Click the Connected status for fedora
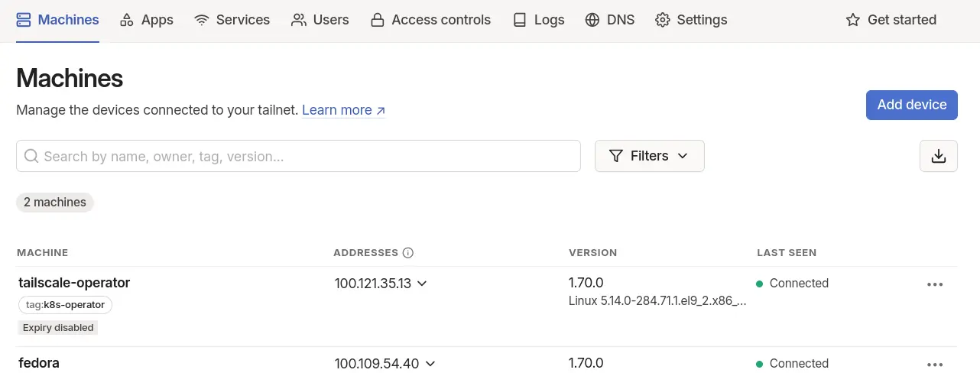 tap(793, 364)
